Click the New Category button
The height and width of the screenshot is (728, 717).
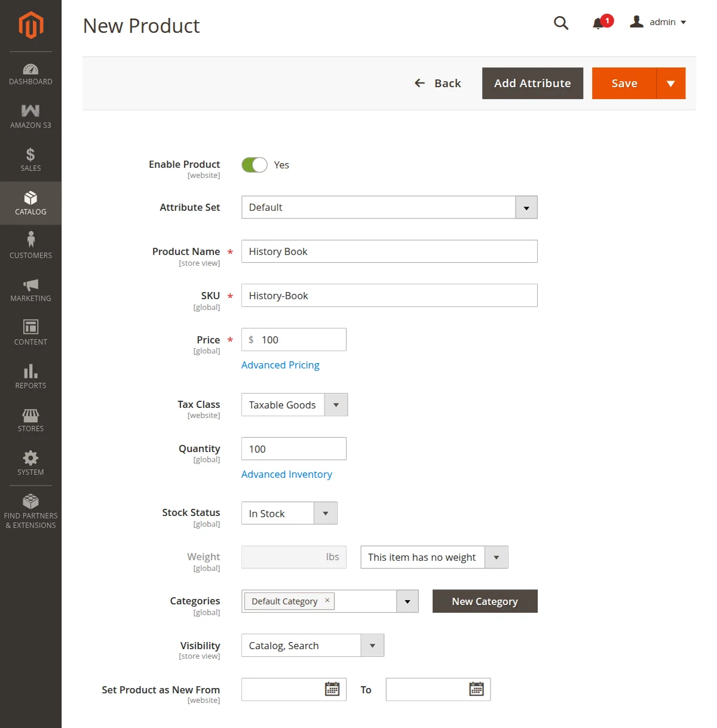tap(485, 601)
